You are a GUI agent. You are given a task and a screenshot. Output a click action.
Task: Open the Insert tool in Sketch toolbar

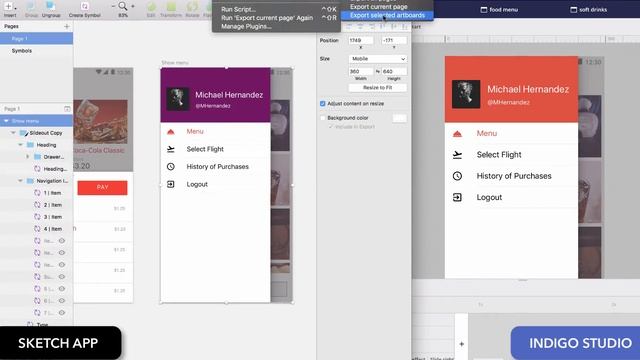pyautogui.click(x=8, y=6)
